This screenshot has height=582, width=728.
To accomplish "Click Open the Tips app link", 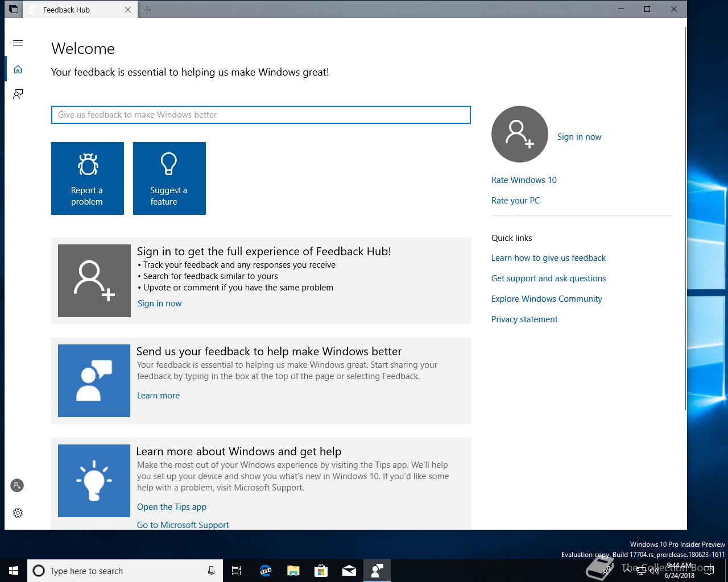I will (171, 507).
